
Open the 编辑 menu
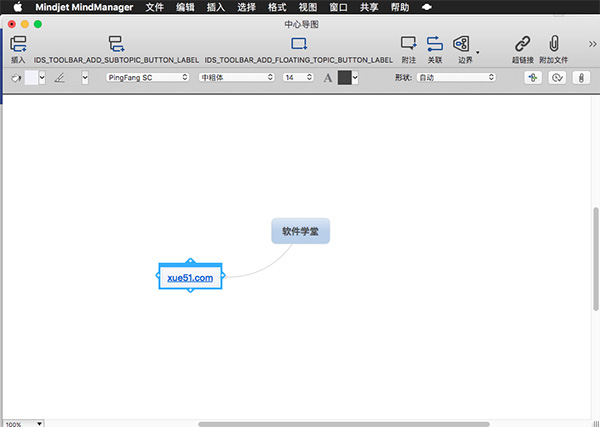tap(185, 7)
